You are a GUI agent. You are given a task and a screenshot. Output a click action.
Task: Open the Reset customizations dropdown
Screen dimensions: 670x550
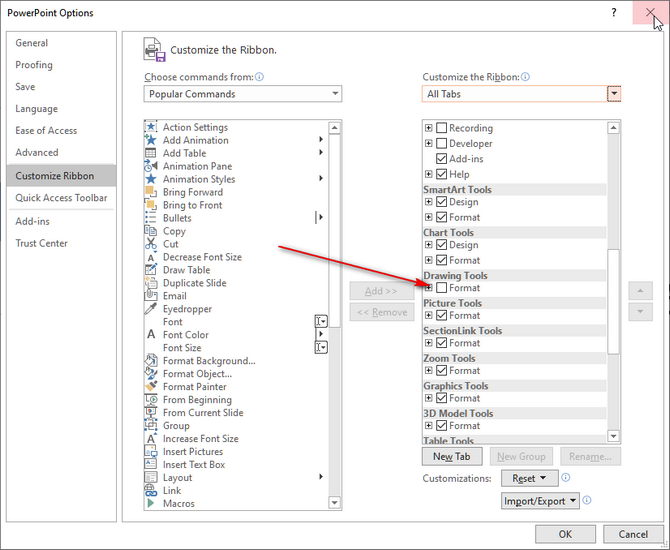pos(529,478)
